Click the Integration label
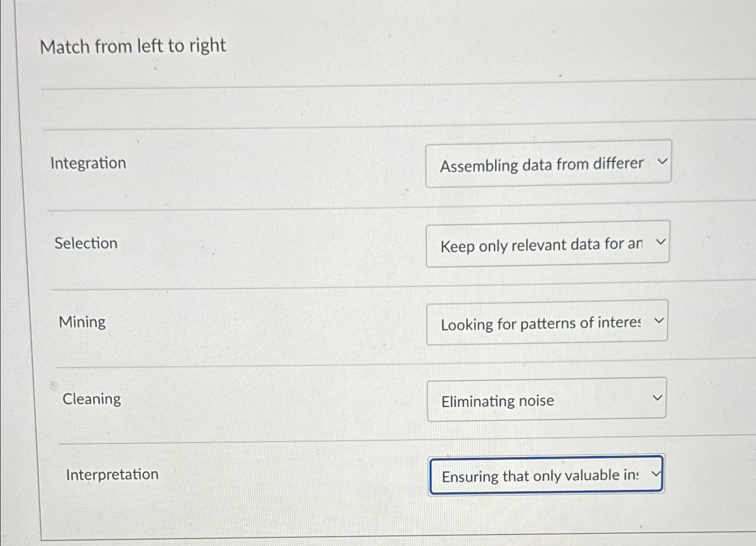 pyautogui.click(x=89, y=163)
